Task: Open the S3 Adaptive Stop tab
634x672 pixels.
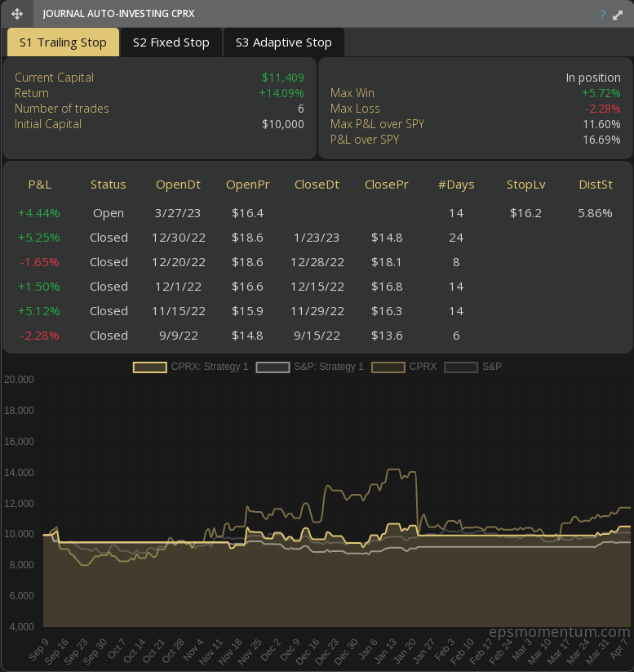Action: pos(284,42)
